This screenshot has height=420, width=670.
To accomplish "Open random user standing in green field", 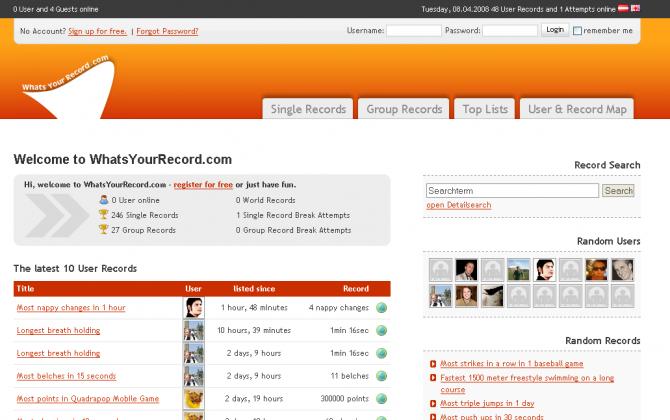I will 518,270.
